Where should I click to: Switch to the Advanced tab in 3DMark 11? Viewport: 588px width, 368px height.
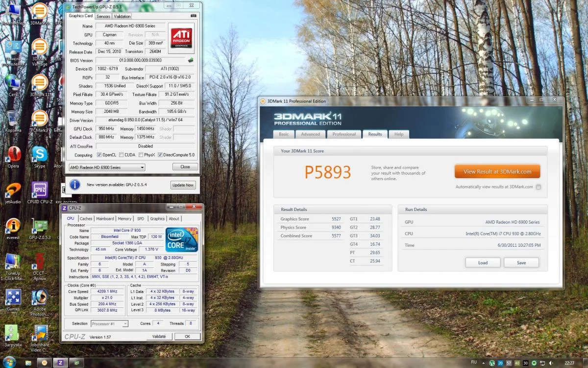[310, 134]
